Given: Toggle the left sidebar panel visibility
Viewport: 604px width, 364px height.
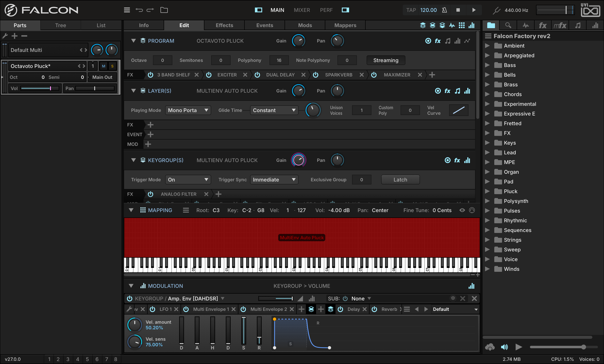Looking at the screenshot, I should (x=258, y=10).
